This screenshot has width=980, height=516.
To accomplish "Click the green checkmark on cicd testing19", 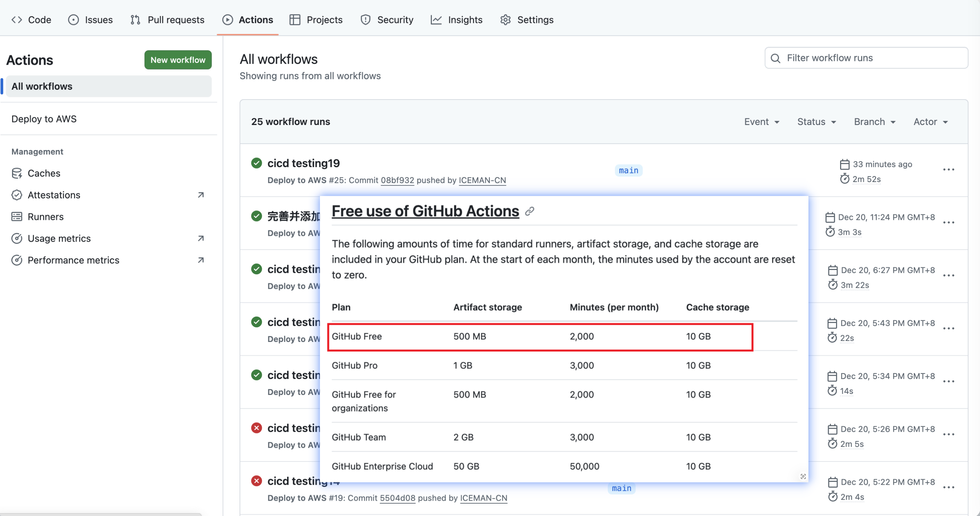I will 257,163.
